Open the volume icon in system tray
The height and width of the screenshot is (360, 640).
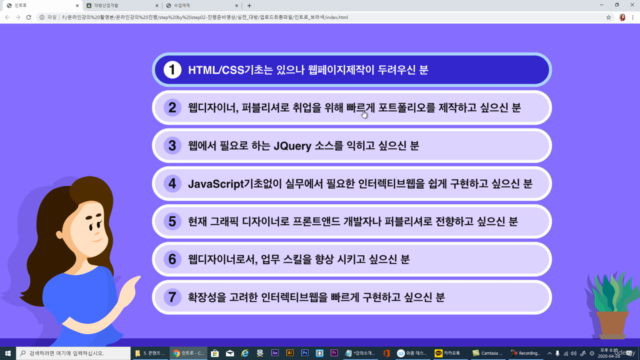(x=574, y=353)
